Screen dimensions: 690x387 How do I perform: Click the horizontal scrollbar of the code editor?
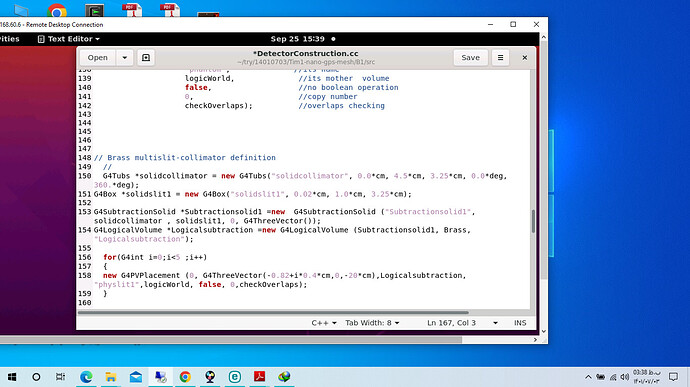click(x=273, y=313)
